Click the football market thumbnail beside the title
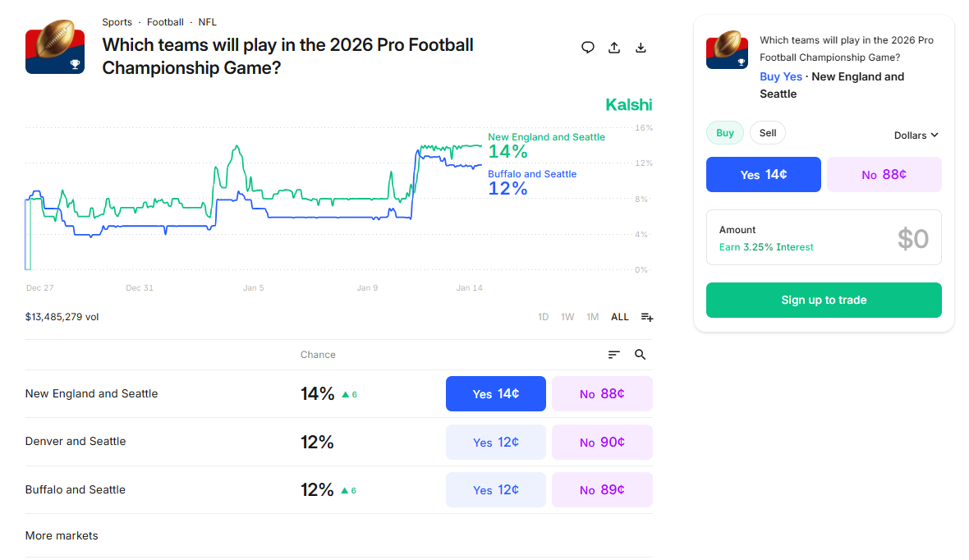969x560 pixels. (x=54, y=49)
